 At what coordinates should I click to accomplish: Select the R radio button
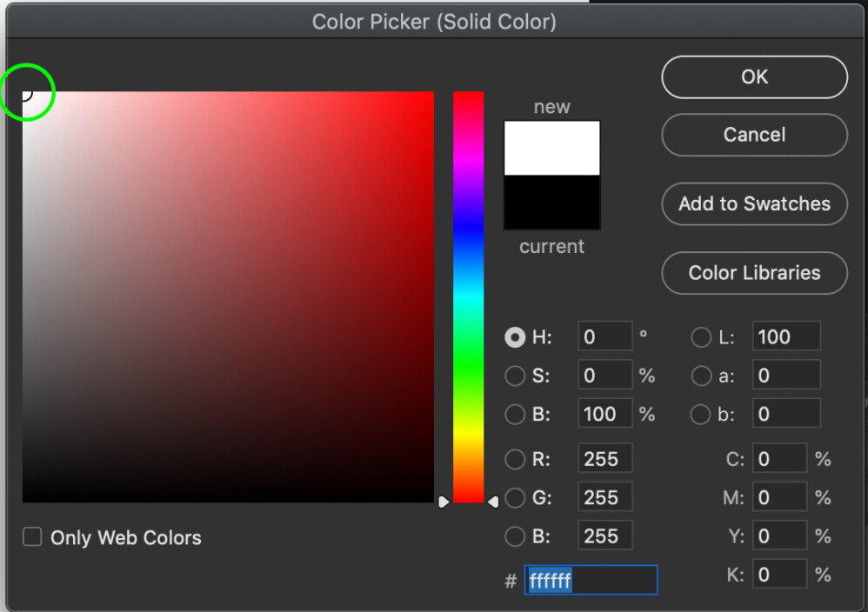tap(515, 458)
